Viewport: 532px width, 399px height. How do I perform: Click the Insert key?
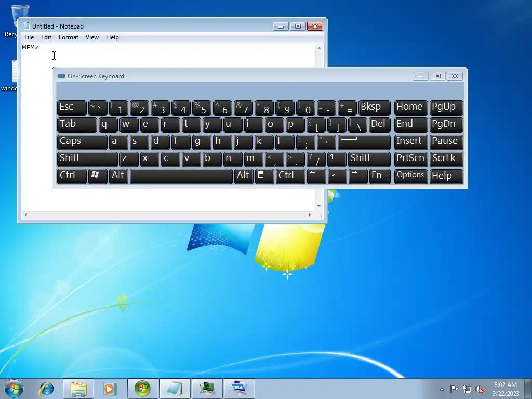coord(410,142)
